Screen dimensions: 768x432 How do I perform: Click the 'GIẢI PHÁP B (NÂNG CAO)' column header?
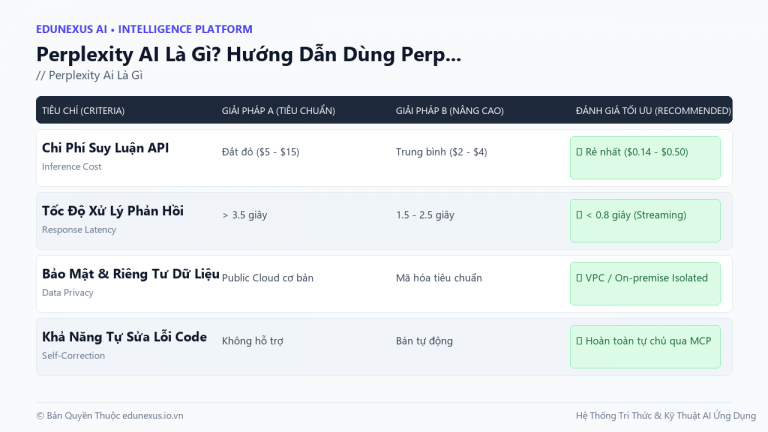(x=450, y=111)
